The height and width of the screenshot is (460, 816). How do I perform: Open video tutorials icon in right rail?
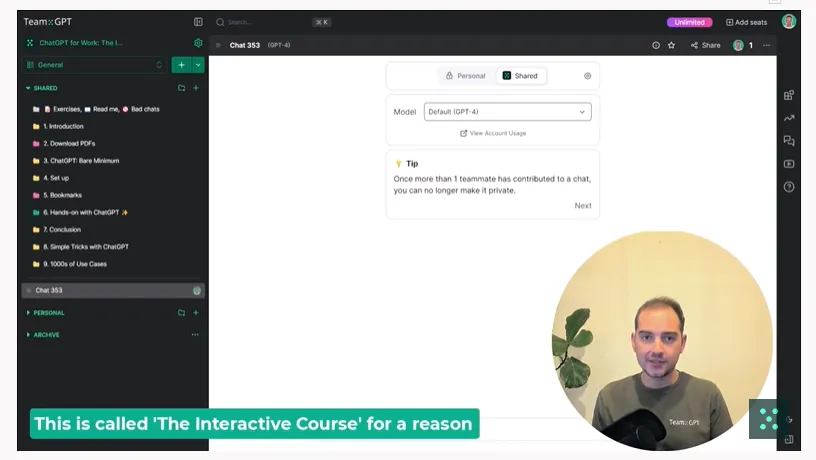[789, 164]
